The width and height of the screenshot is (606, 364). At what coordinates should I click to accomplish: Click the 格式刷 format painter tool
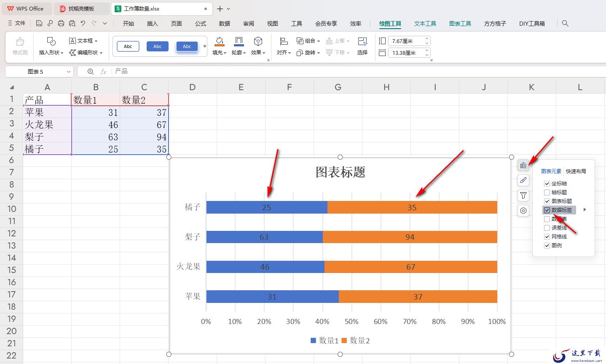click(20, 46)
